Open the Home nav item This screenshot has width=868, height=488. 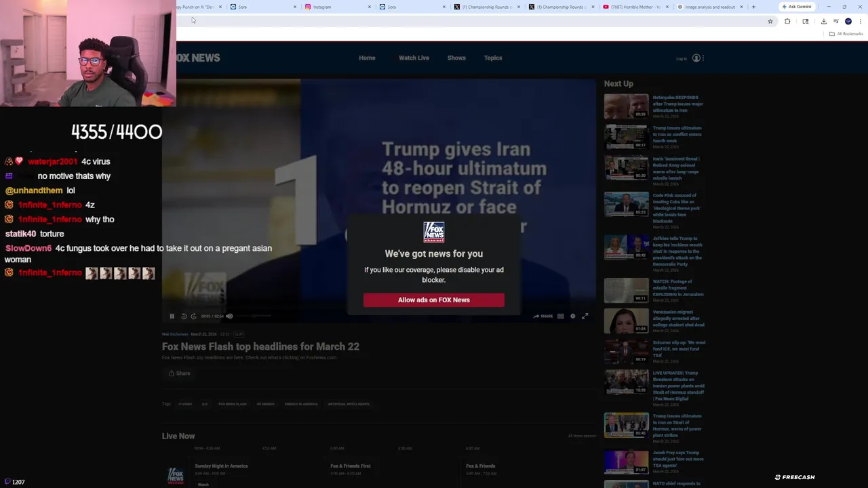pos(367,58)
